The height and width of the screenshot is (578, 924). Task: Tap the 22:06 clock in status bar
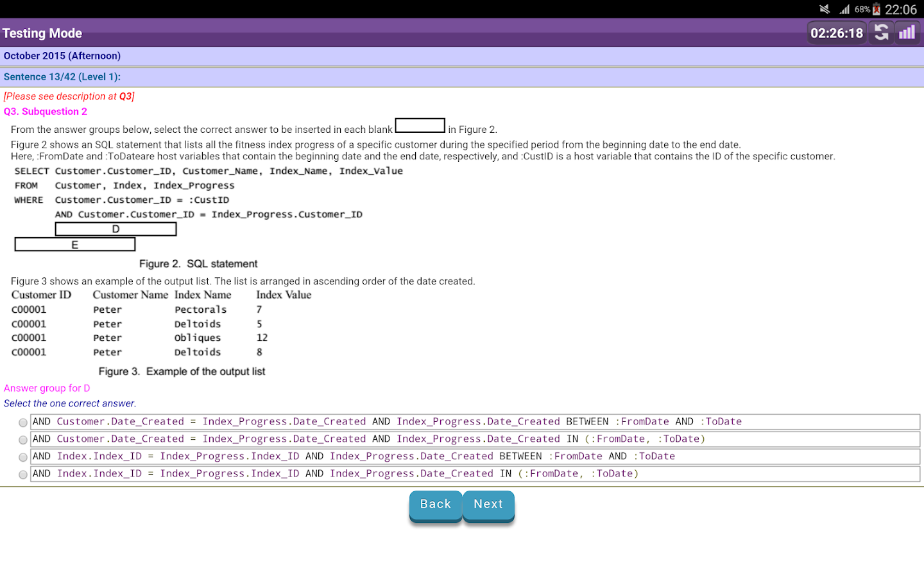click(x=901, y=9)
